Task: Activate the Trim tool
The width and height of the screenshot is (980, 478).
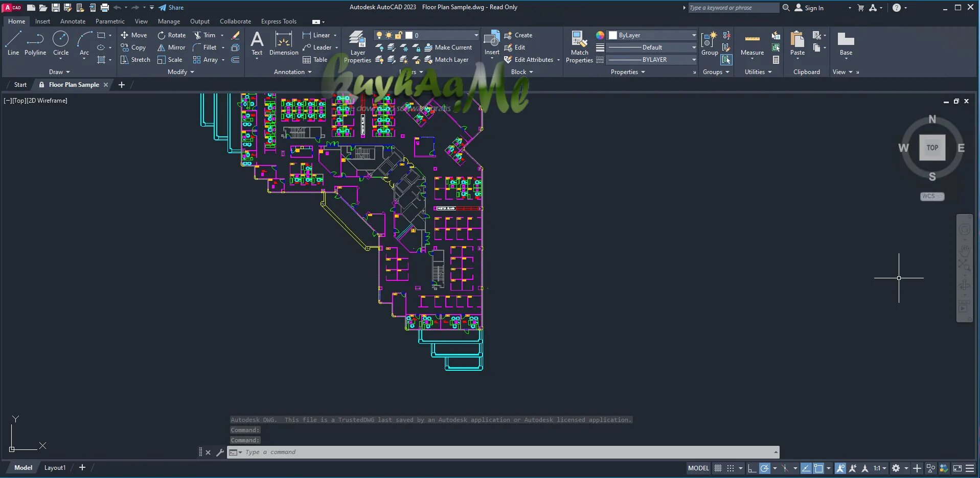Action: [204, 35]
